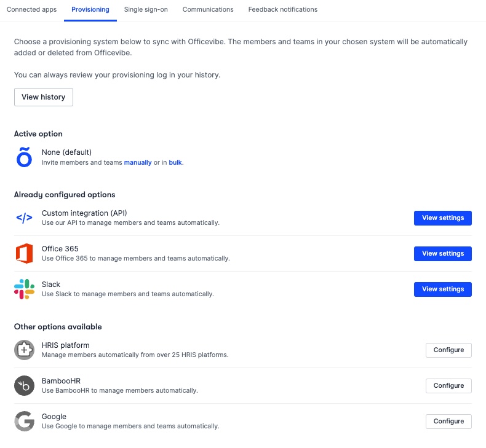Click 'Use Google to manage members' description
The width and height of the screenshot is (486, 448).
[130, 426]
